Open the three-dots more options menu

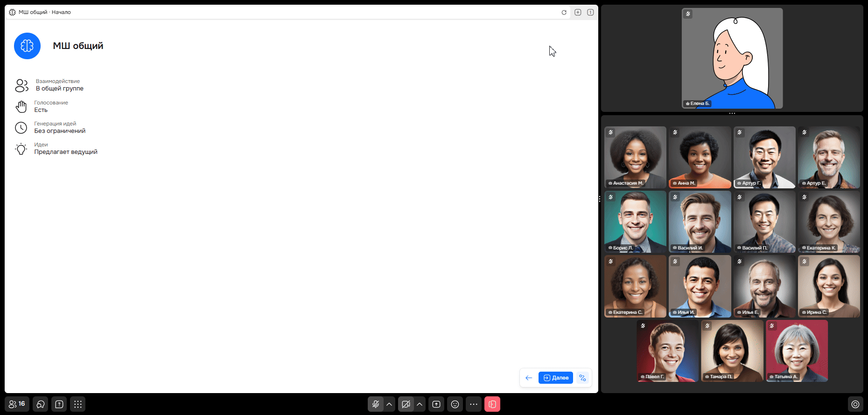pos(474,404)
